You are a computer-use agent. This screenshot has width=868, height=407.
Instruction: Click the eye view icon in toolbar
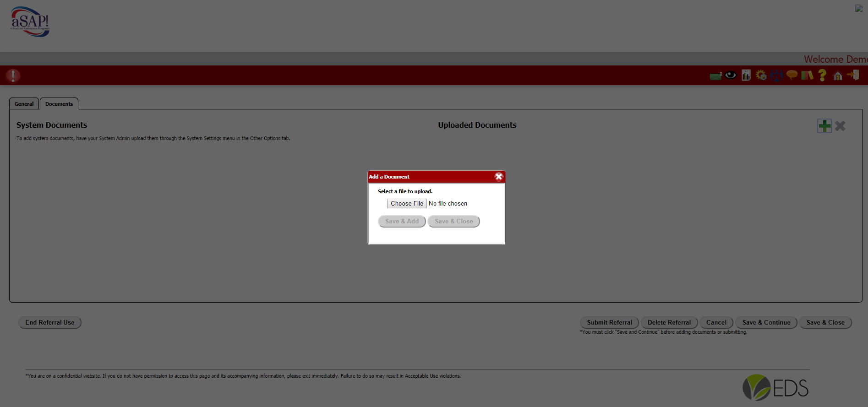pos(731,75)
